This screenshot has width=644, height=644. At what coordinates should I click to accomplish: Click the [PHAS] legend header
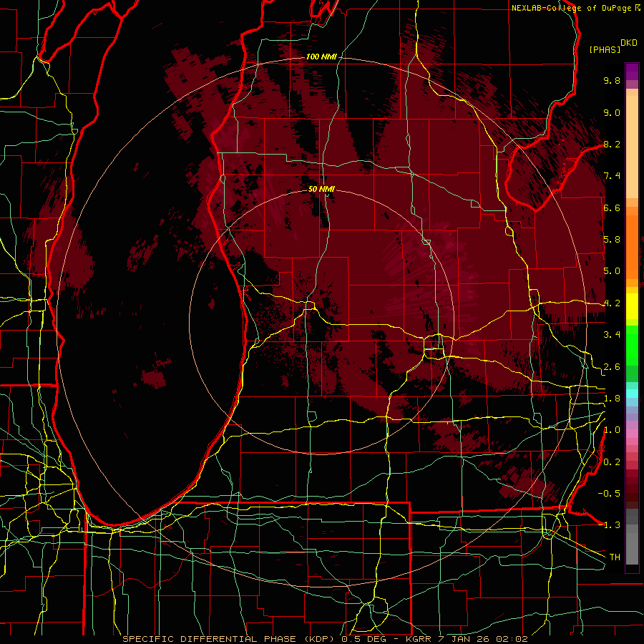605,49
